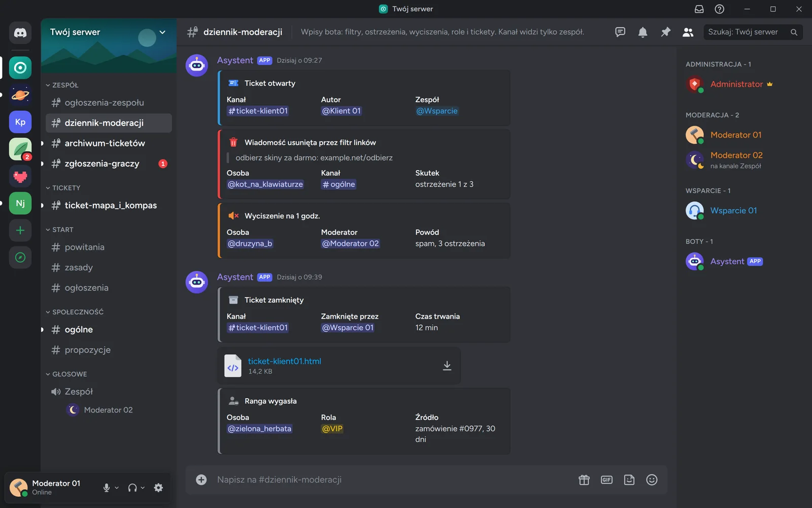
Task: Open the leaf server with 2 notifications
Action: pos(20,149)
